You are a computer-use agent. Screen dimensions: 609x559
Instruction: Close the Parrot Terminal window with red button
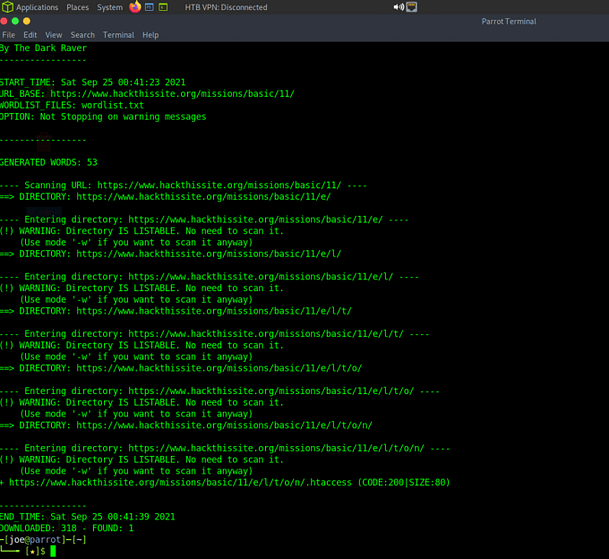click(x=4, y=21)
